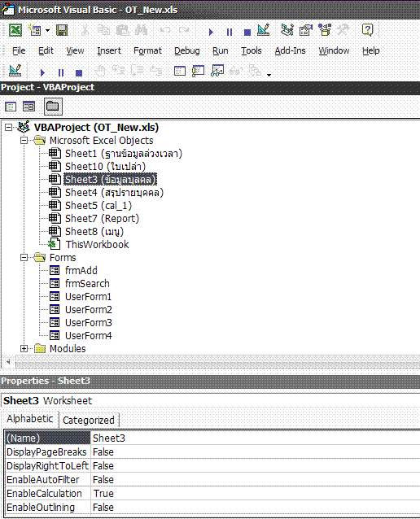Click the disabled Toolbox icon
The image size is (420, 519).
click(x=343, y=30)
